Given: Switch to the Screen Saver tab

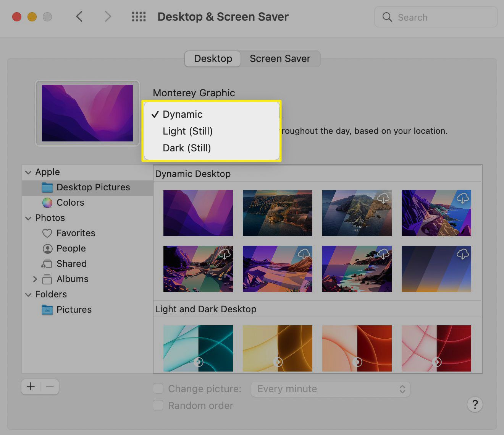Looking at the screenshot, I should (x=280, y=59).
